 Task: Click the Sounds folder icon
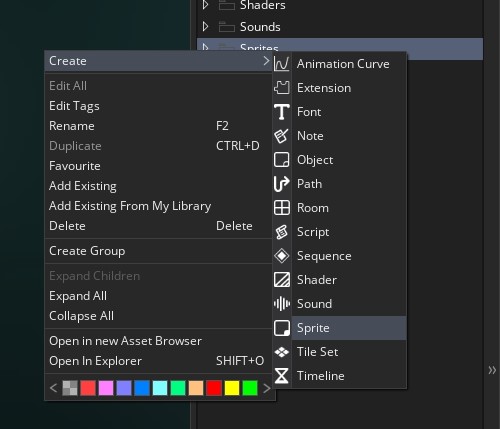click(227, 27)
